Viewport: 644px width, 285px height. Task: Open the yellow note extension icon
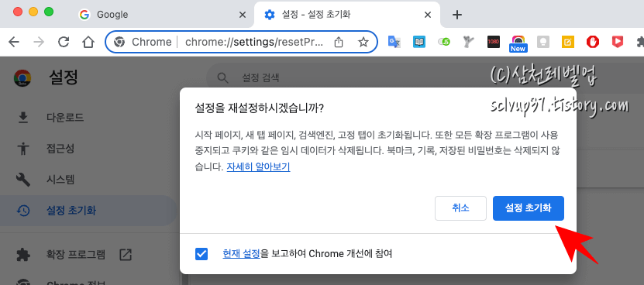pyautogui.click(x=567, y=42)
